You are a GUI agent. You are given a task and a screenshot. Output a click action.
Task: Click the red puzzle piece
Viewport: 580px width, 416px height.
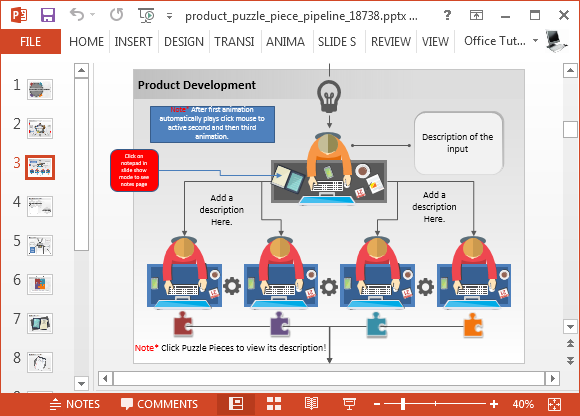pyautogui.click(x=183, y=324)
